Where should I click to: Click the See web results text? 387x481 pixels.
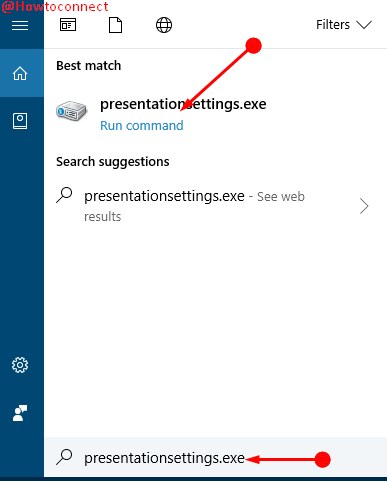pyautogui.click(x=194, y=206)
